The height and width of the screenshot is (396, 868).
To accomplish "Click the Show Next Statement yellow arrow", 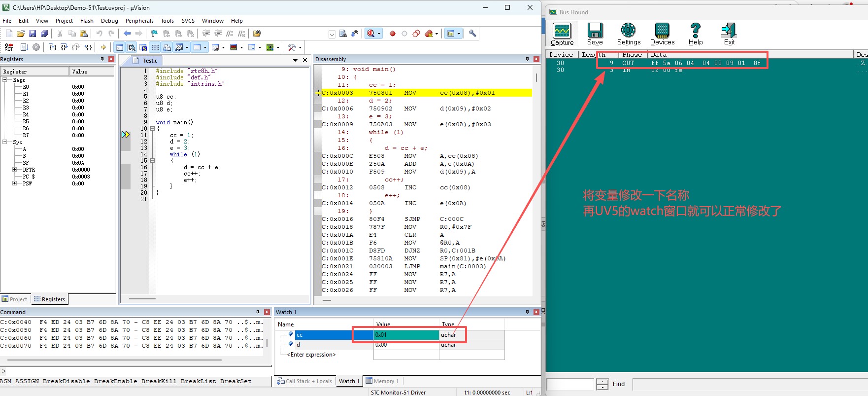I will pos(103,47).
